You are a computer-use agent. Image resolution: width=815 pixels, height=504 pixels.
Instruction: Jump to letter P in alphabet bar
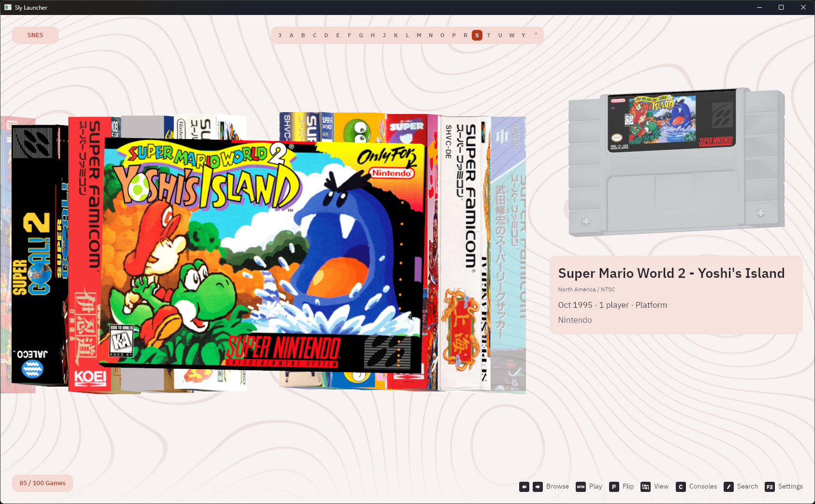[454, 35]
